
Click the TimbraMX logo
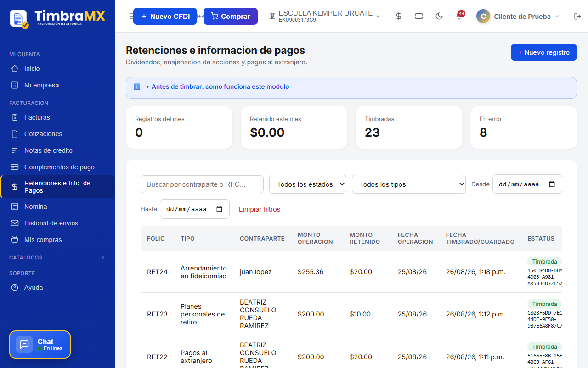pos(57,18)
